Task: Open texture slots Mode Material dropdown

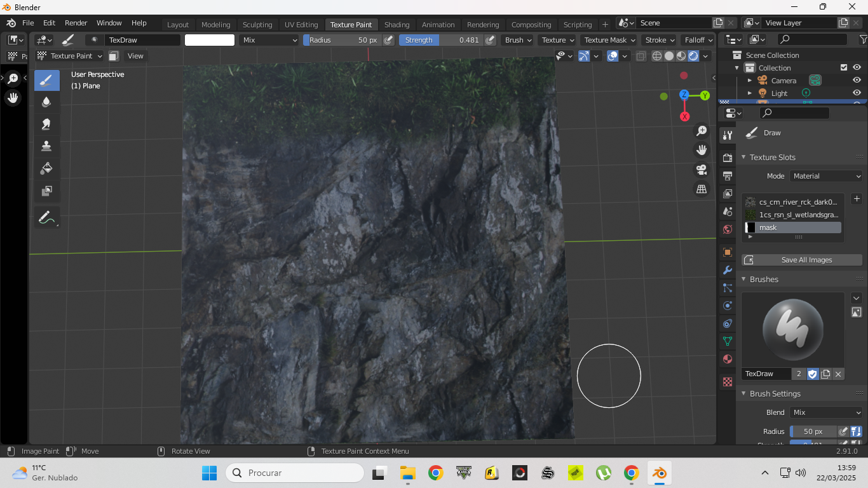Action: [826, 176]
